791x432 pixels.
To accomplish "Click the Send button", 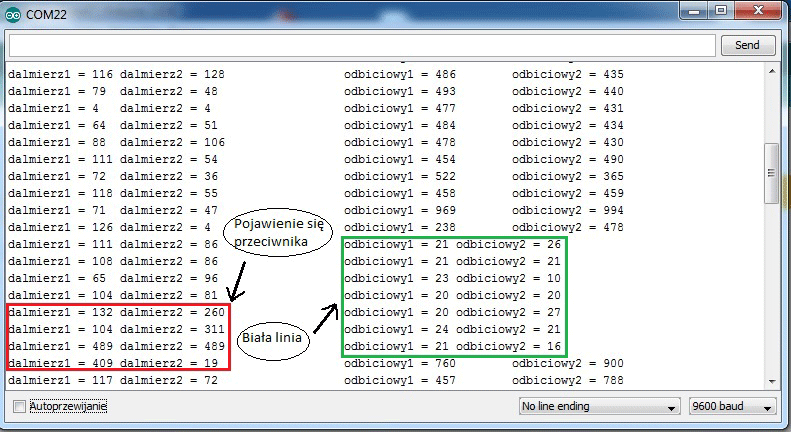I will point(747,45).
